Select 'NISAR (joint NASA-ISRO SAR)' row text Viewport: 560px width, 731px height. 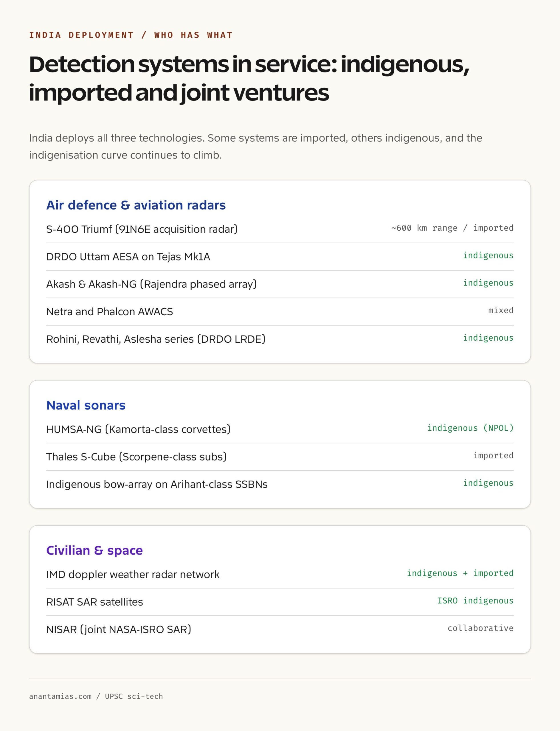[x=119, y=629]
